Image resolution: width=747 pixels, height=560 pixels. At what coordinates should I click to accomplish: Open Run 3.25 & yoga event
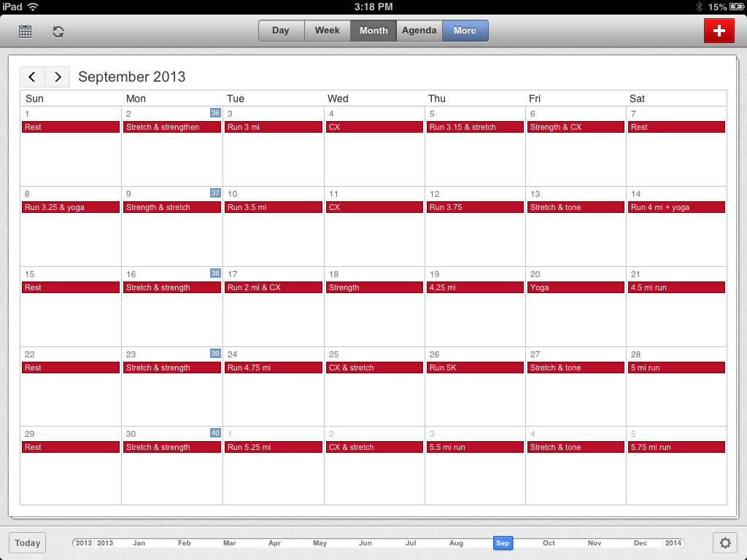point(71,207)
